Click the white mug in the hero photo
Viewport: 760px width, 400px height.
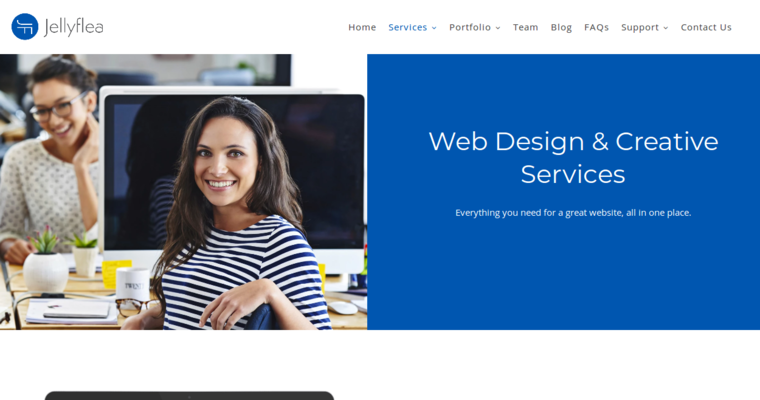(x=132, y=284)
